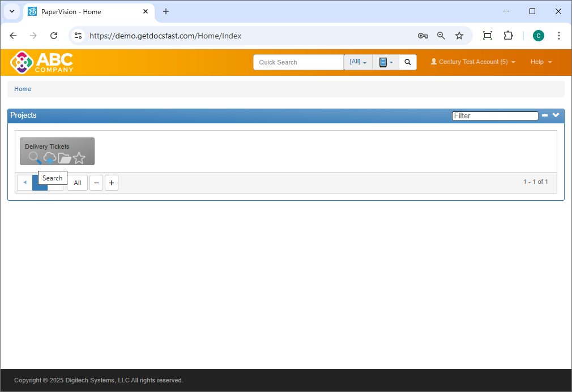572x392 pixels.
Task: Open the [All] search scope dropdown
Action: coord(358,62)
